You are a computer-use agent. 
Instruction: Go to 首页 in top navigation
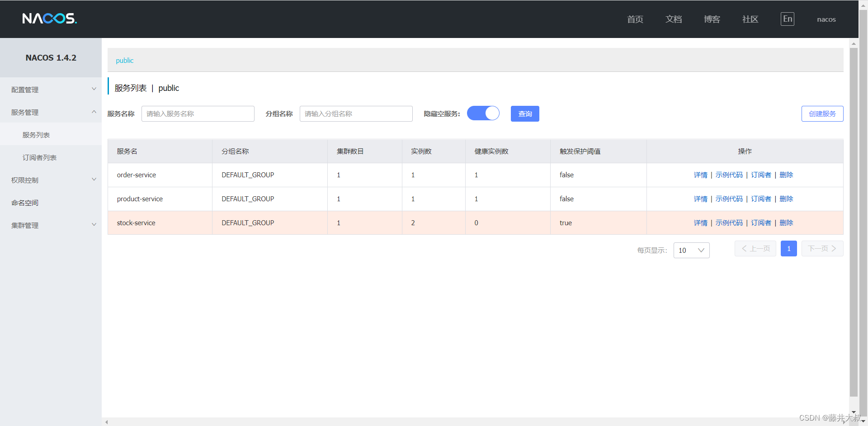point(635,19)
